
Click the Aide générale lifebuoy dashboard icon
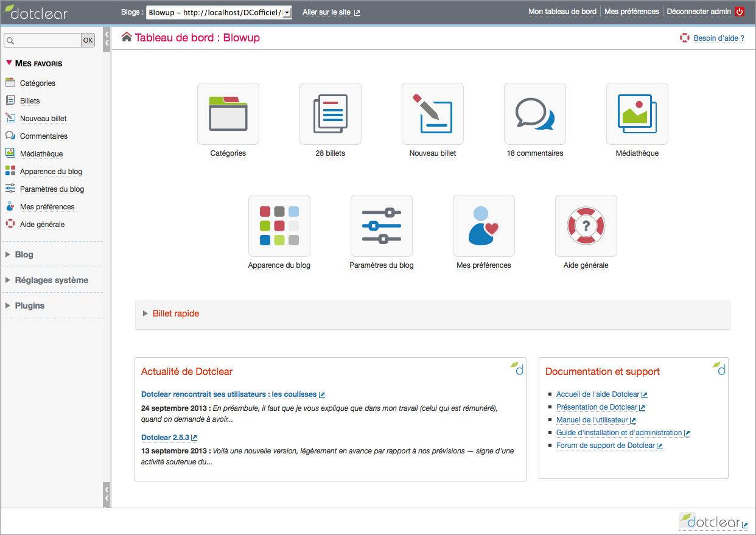coord(586,226)
